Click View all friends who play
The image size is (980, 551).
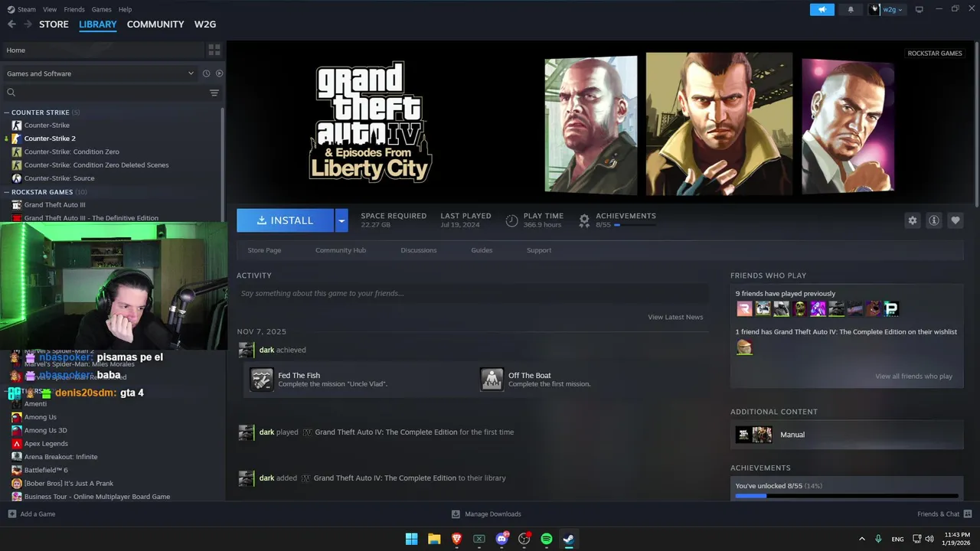pyautogui.click(x=914, y=377)
